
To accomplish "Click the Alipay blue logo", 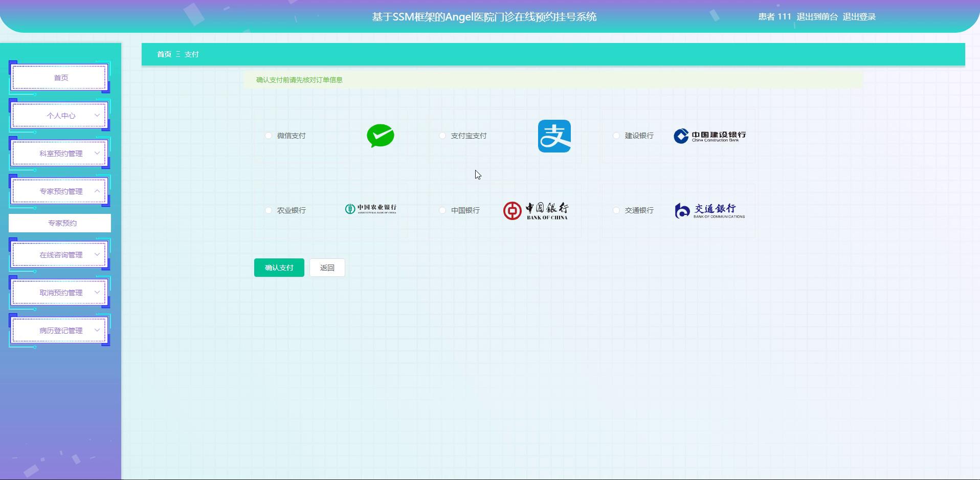I will pos(554,136).
